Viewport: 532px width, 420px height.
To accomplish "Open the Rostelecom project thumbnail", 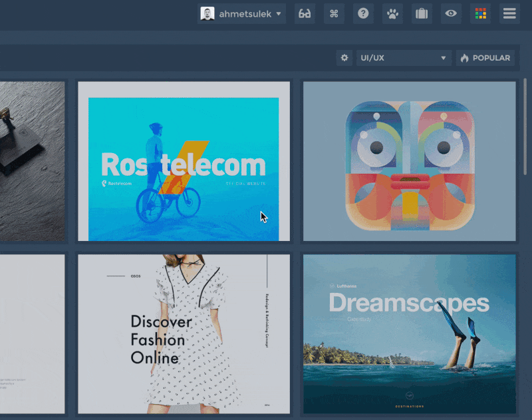I will coord(184,161).
